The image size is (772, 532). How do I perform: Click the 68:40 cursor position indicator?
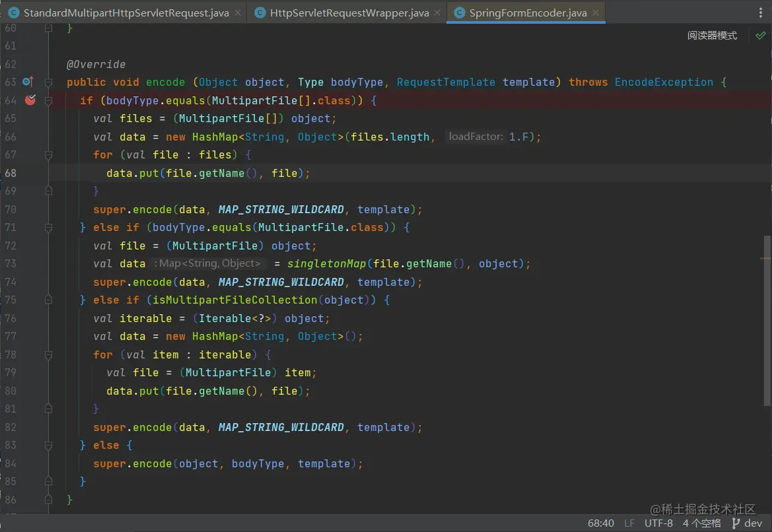(601, 523)
